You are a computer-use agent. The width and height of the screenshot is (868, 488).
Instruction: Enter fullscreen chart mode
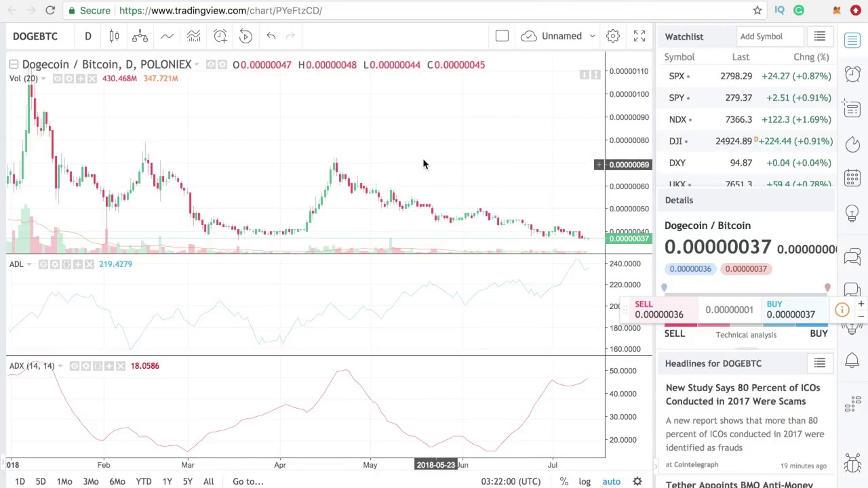(x=639, y=36)
